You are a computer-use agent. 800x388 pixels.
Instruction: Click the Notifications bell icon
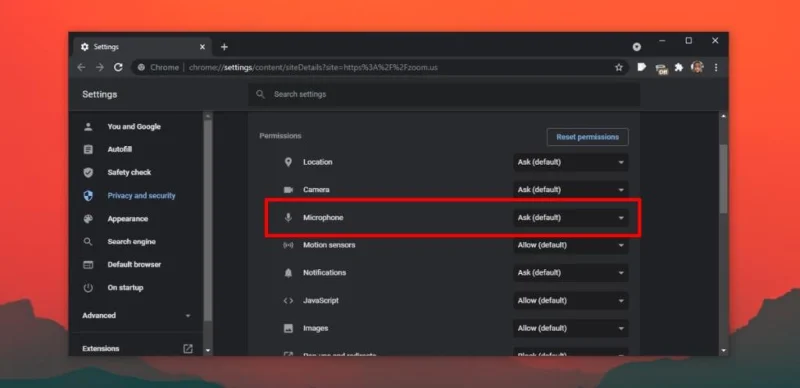[288, 273]
